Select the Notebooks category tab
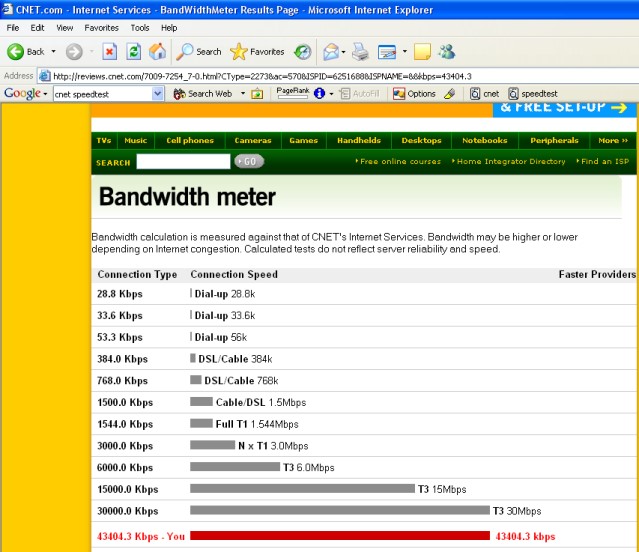This screenshot has height=552, width=639. [485, 141]
